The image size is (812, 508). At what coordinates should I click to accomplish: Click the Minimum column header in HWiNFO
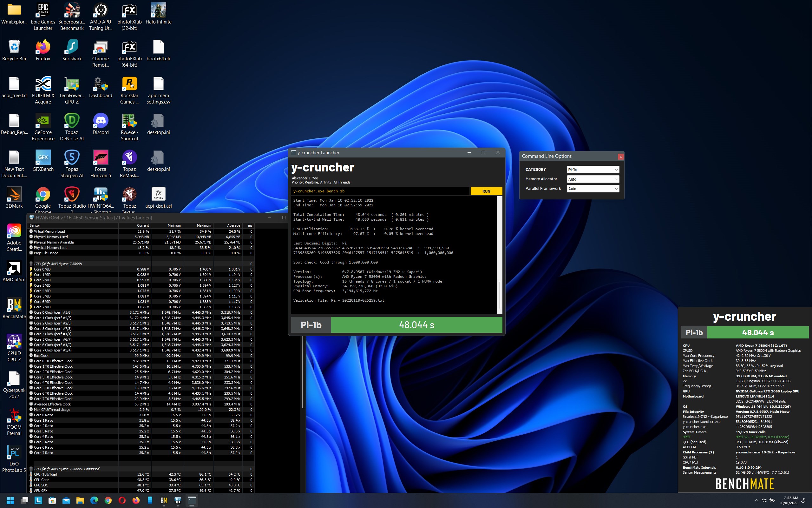tap(167, 225)
